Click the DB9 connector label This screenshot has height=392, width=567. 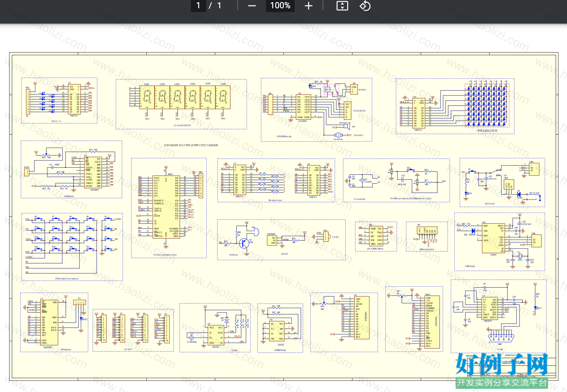pos(500,344)
